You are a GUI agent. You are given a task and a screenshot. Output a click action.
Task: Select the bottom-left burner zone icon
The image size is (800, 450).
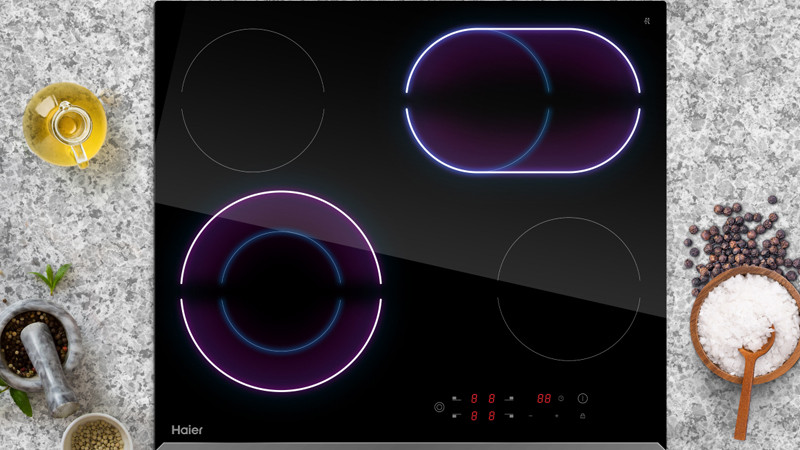(458, 415)
